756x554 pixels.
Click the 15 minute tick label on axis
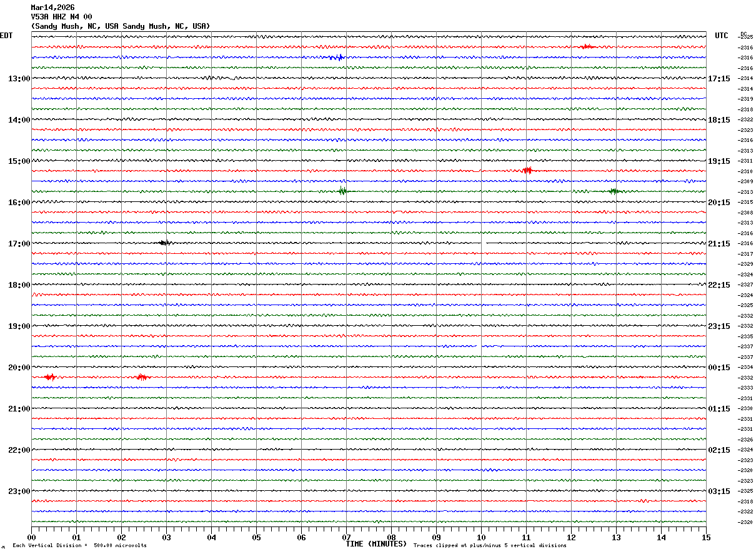[705, 537]
